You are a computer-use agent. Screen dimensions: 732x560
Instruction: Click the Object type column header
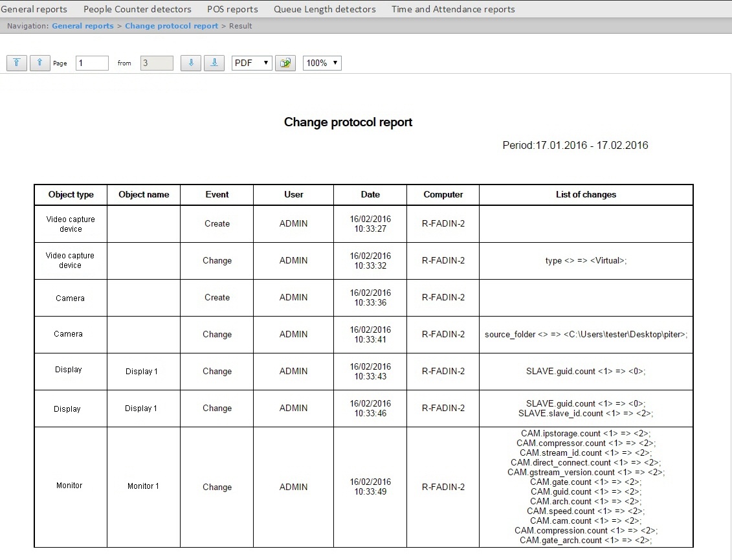[71, 194]
